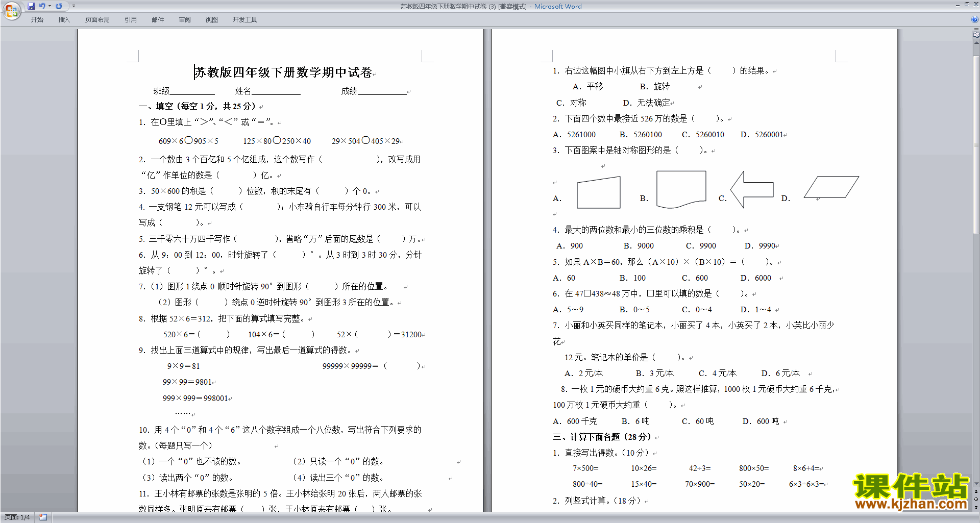Click the 页面: 1/4 status indicator
This screenshot has width=980, height=523.
click(17, 517)
